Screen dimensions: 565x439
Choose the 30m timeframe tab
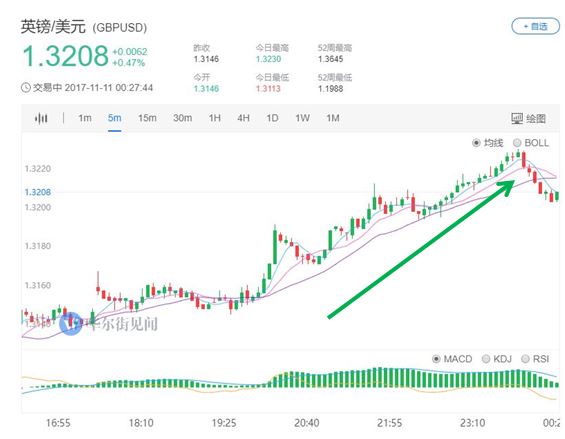click(182, 118)
